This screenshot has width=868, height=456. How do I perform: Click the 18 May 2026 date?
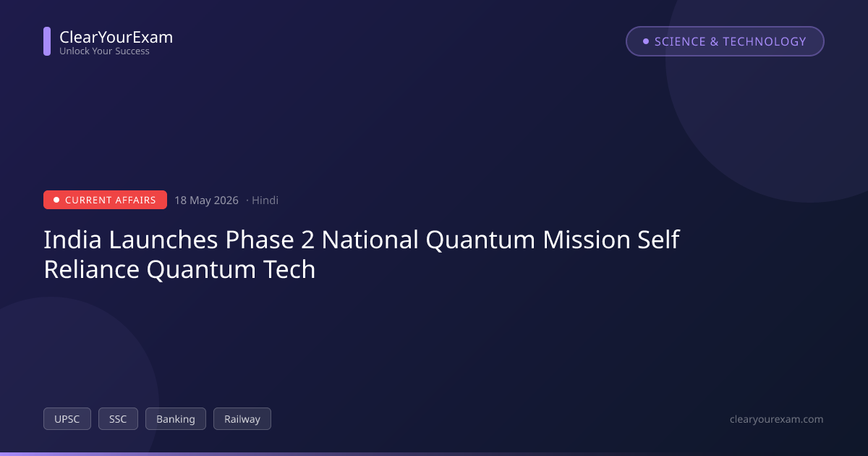click(206, 200)
